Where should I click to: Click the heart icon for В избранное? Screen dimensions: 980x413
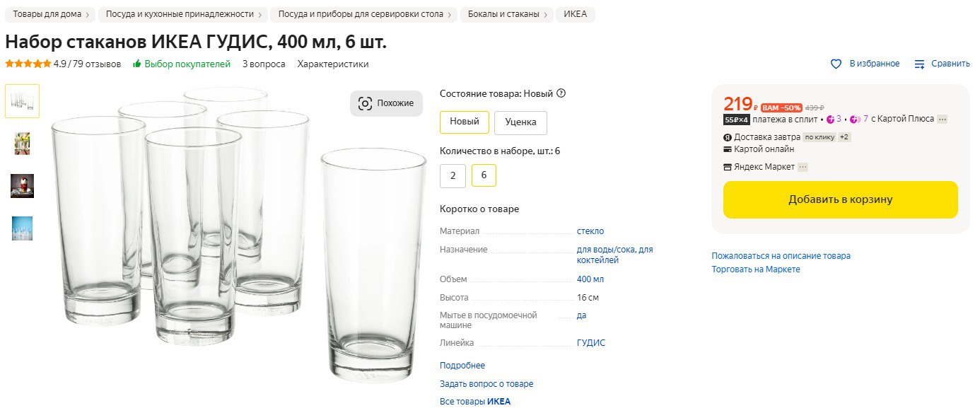tap(836, 64)
